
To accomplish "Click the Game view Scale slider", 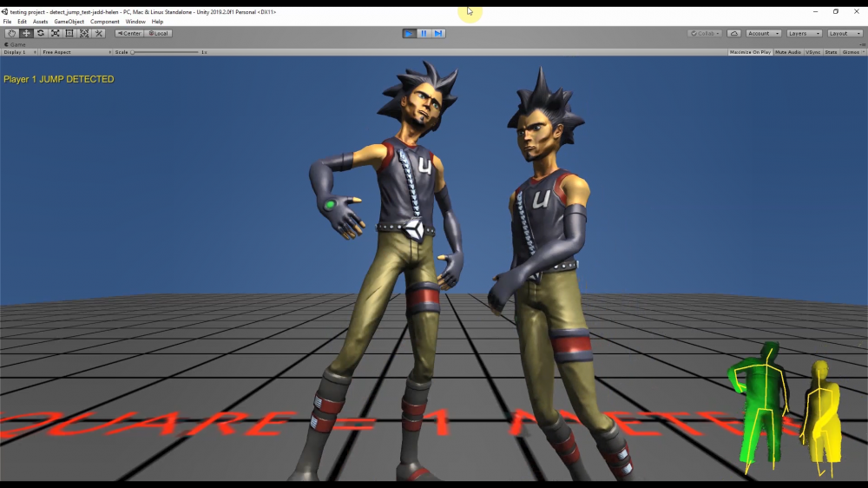I will [x=165, y=52].
